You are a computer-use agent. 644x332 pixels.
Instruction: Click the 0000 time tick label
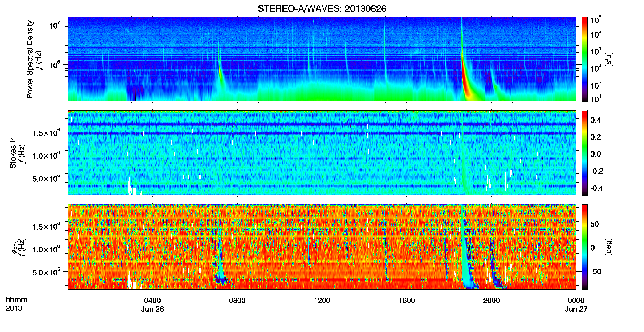pos(576,300)
